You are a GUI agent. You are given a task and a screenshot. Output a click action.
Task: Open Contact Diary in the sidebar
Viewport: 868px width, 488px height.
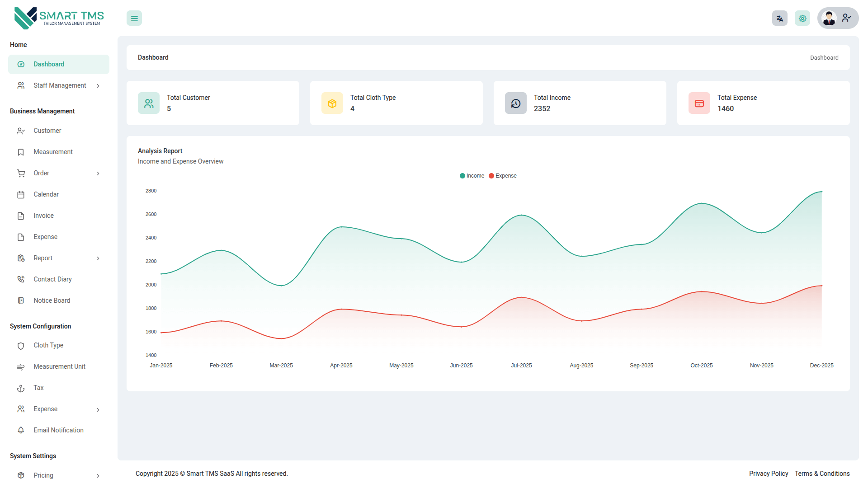click(x=52, y=279)
